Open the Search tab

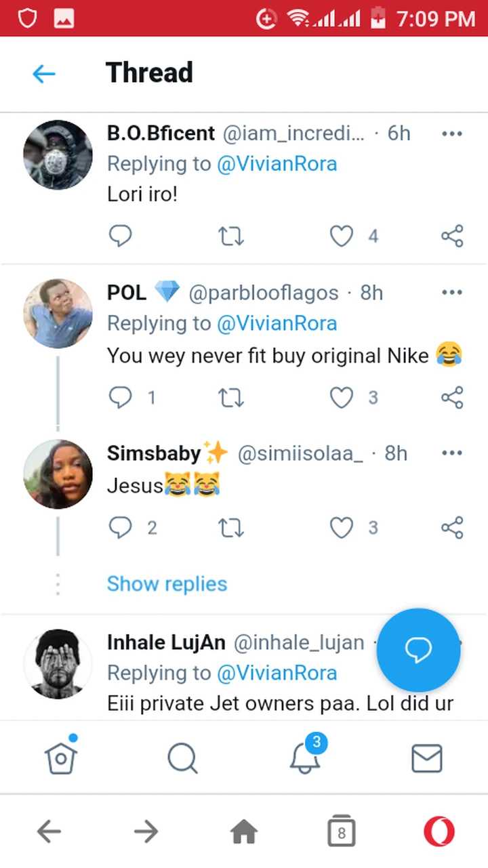[182, 758]
